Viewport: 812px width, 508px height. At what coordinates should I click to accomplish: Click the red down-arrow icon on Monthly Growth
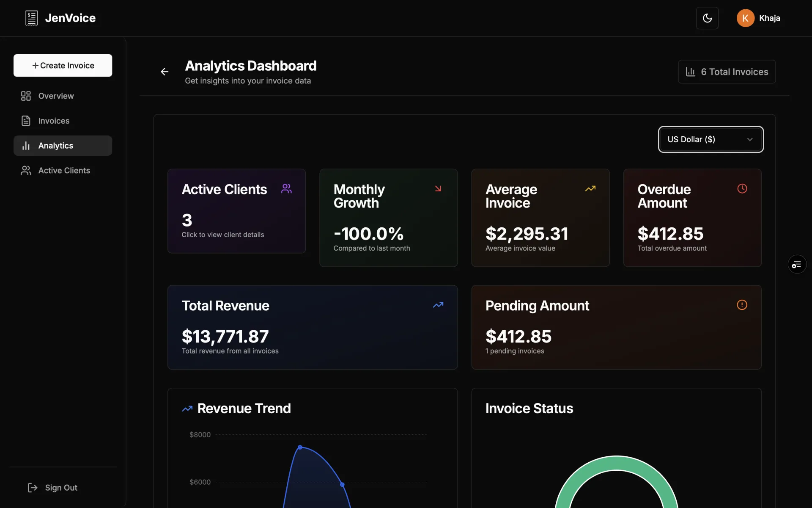pos(438,189)
